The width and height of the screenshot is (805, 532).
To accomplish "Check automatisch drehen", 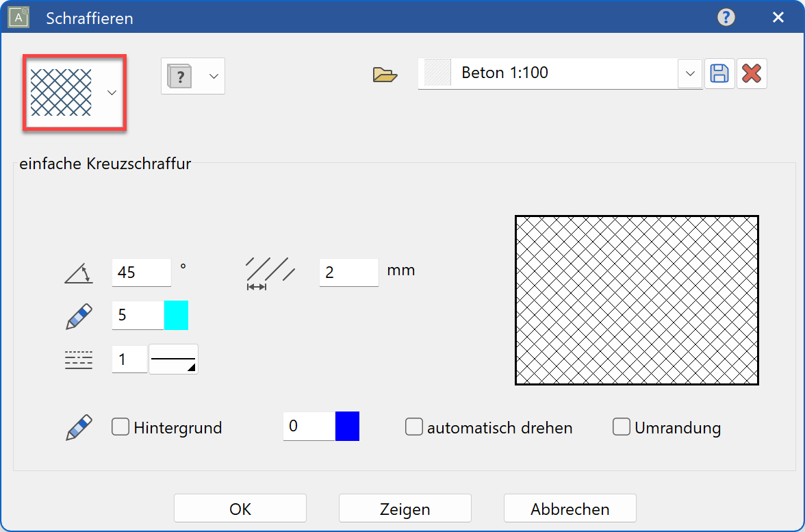I will point(414,427).
